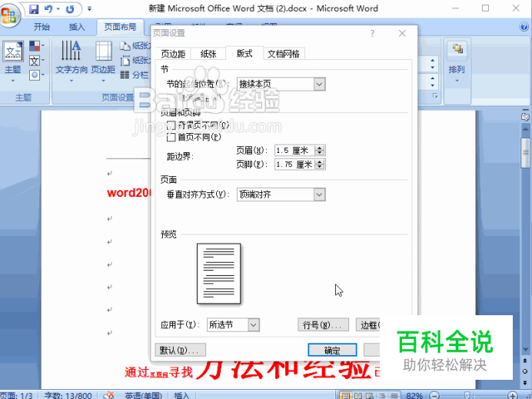This screenshot has height=399, width=532.
Task: Open the Margins button in ribbon
Action: click(103, 61)
